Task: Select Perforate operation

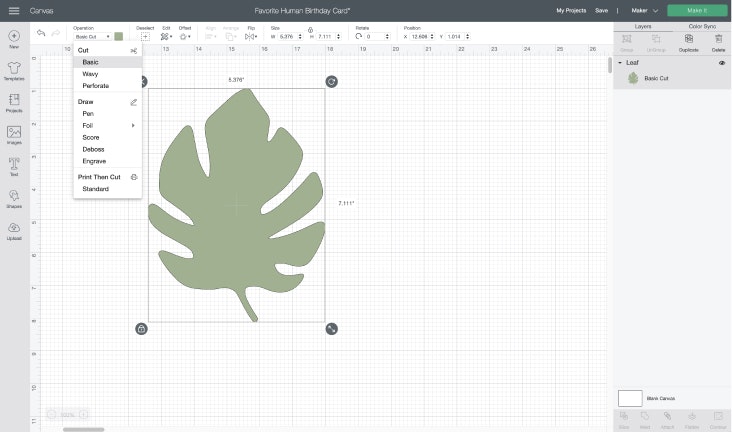Action: [x=96, y=86]
